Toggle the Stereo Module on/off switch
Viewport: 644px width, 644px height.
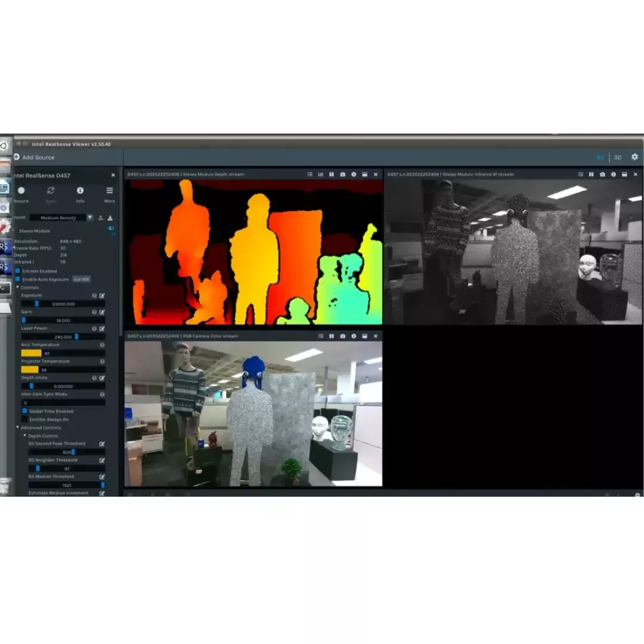click(x=111, y=229)
